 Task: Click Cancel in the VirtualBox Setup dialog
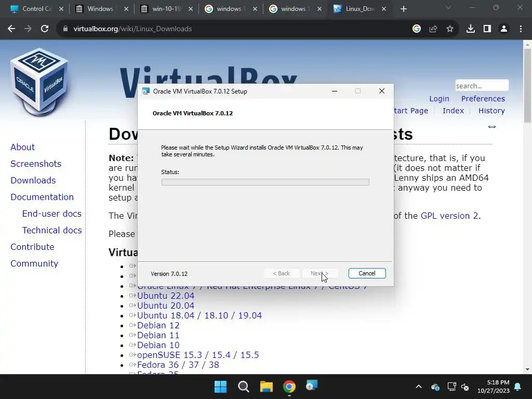coord(367,273)
